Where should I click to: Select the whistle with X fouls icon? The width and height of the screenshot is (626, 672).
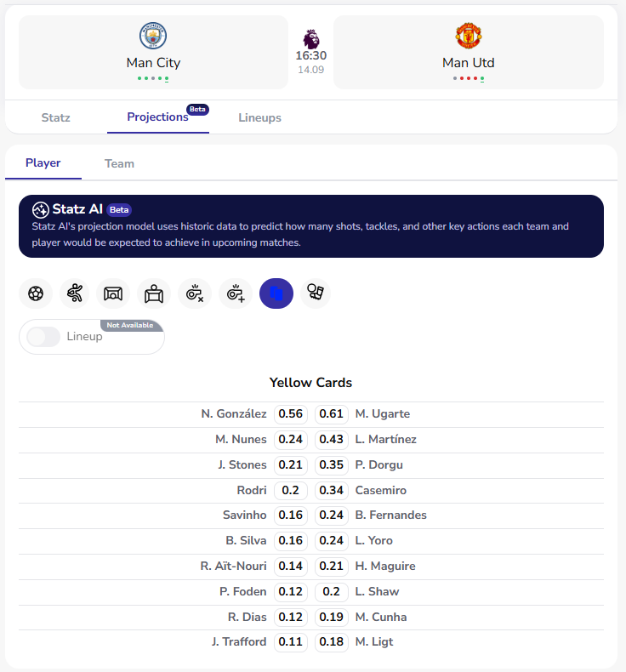(195, 293)
